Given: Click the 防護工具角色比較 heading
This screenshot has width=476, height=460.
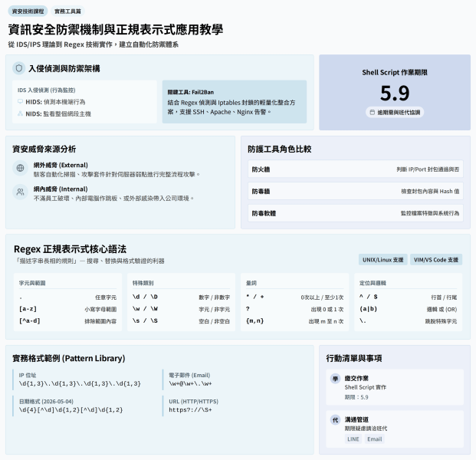Looking at the screenshot, I should click(x=280, y=149).
